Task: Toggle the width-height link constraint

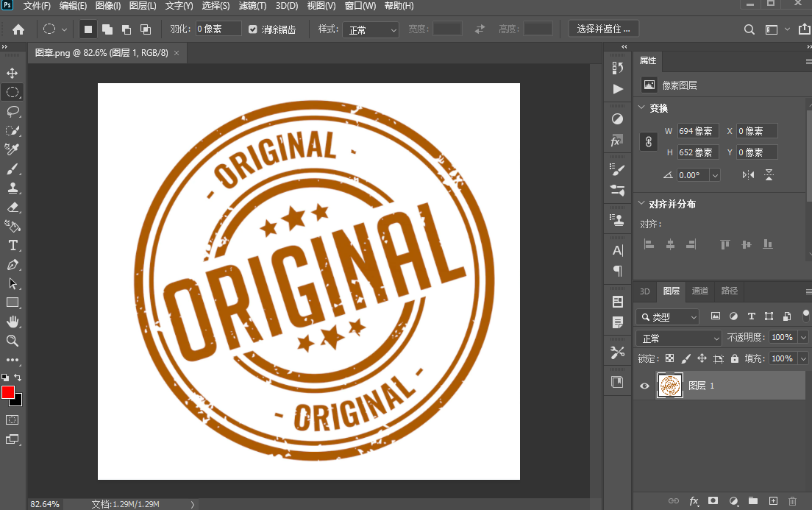Action: [x=649, y=141]
